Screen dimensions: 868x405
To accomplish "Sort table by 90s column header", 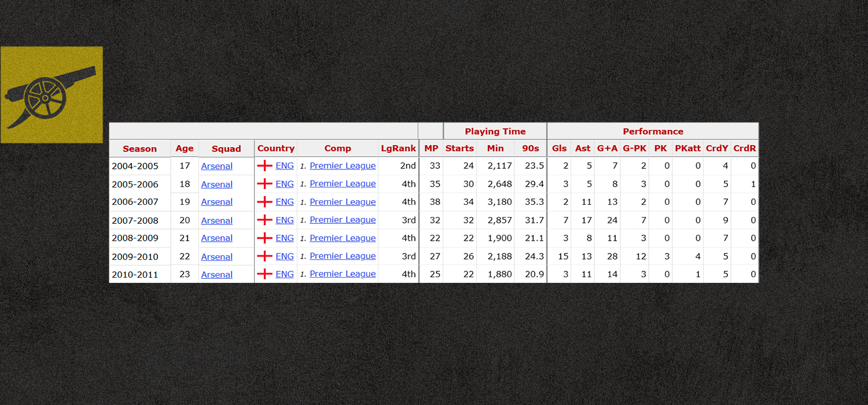I will [531, 148].
